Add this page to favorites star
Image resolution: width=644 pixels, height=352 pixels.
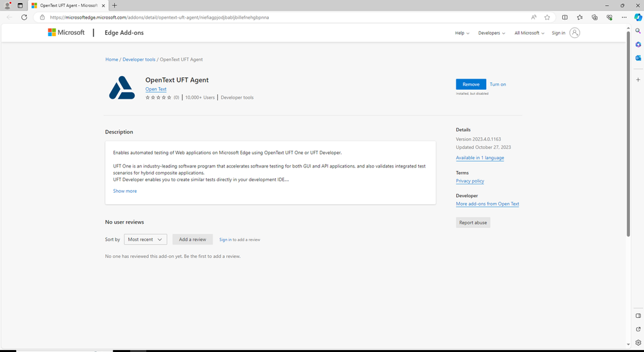click(547, 17)
